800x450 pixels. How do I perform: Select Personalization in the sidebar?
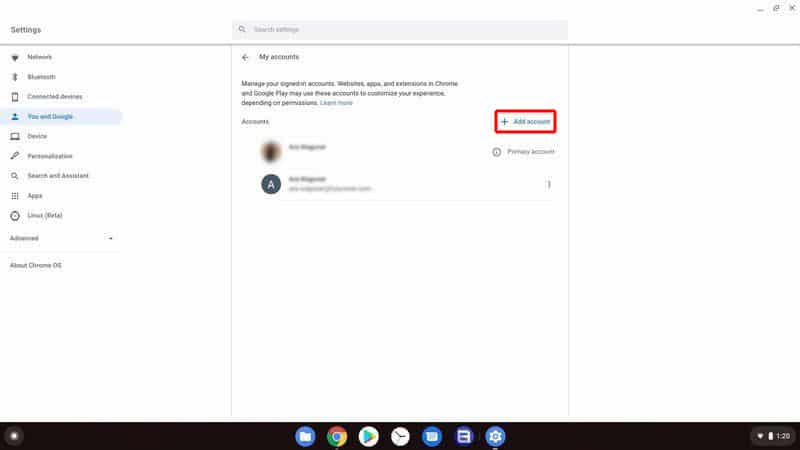(50, 156)
